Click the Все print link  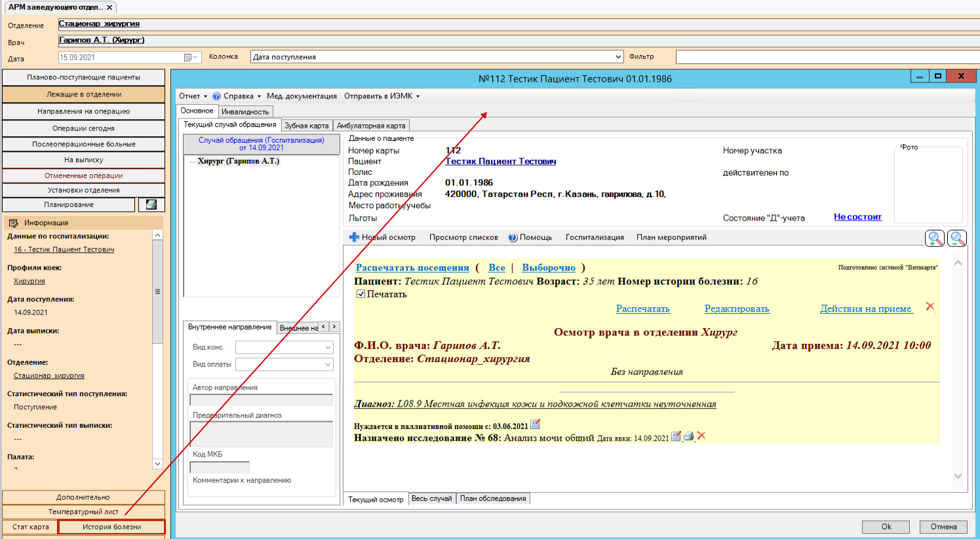coord(497,267)
